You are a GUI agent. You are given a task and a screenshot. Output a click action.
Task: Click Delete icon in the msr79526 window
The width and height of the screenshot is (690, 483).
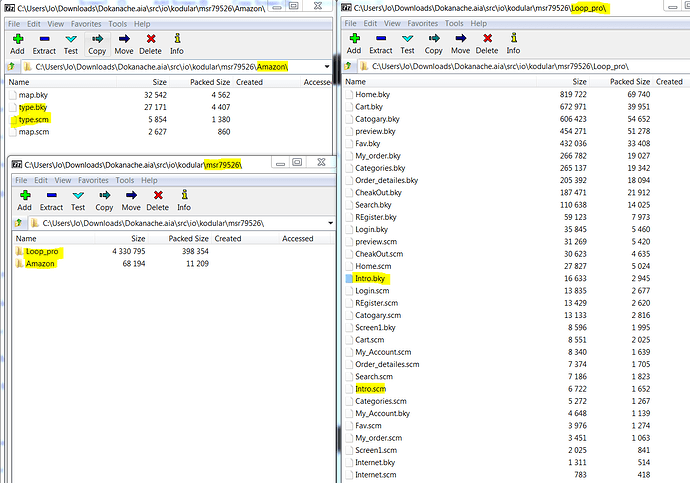(158, 196)
